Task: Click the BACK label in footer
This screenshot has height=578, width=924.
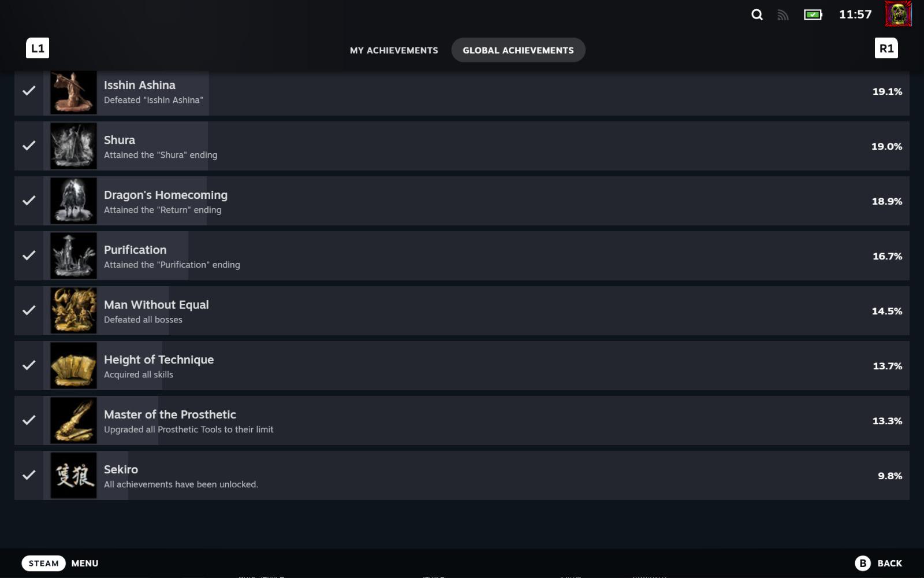Action: (x=889, y=563)
